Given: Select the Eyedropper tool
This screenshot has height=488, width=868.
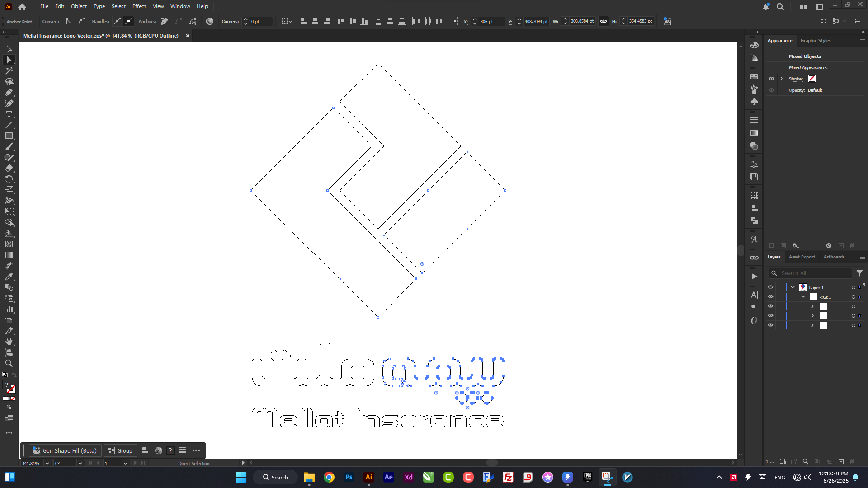Looking at the screenshot, I should pyautogui.click(x=9, y=277).
